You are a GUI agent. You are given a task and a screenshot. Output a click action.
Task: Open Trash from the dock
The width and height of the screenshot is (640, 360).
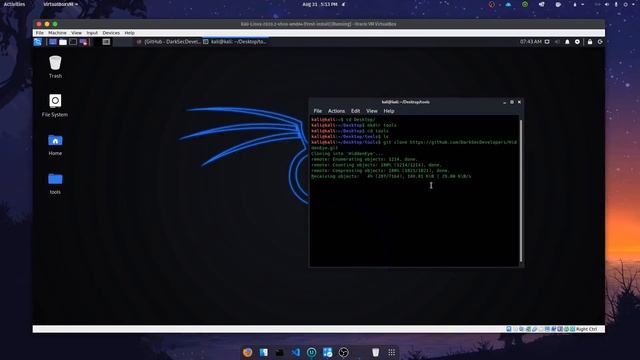[376, 352]
